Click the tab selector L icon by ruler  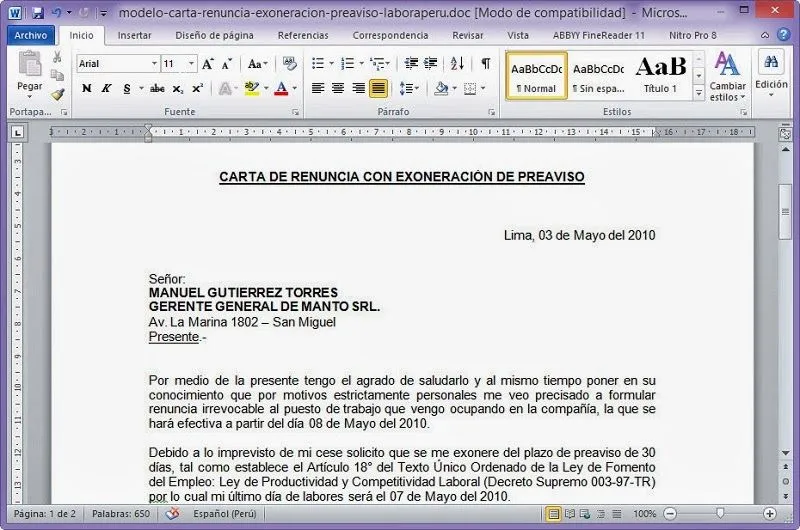coord(17,133)
